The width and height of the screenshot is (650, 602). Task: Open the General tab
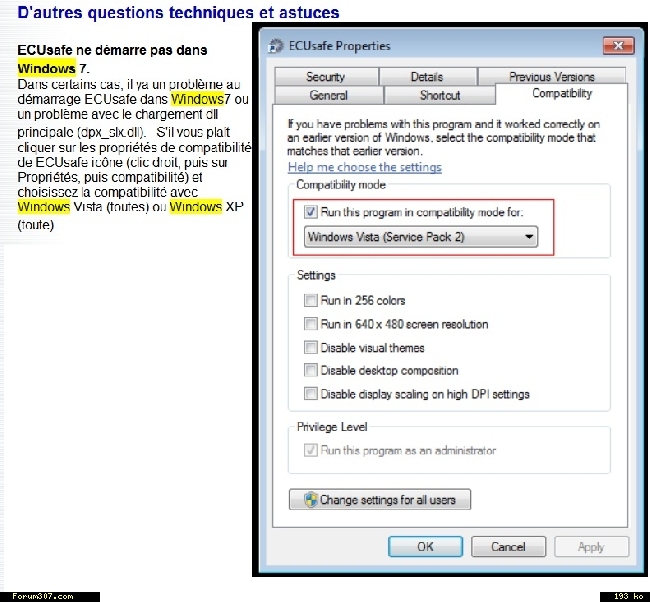tap(328, 95)
